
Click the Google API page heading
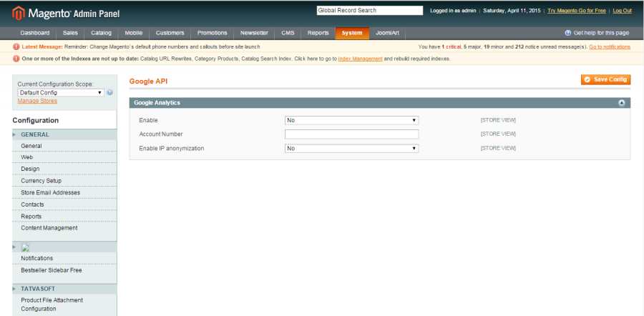(148, 82)
